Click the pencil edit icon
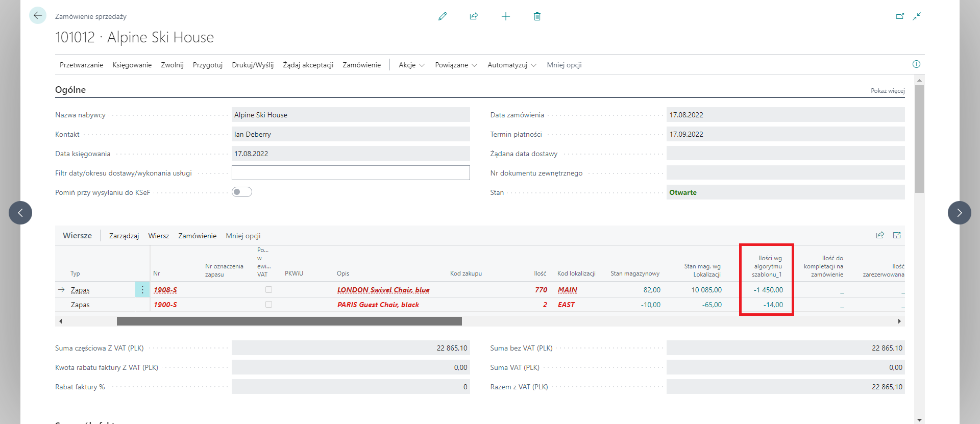980x424 pixels. tap(443, 16)
